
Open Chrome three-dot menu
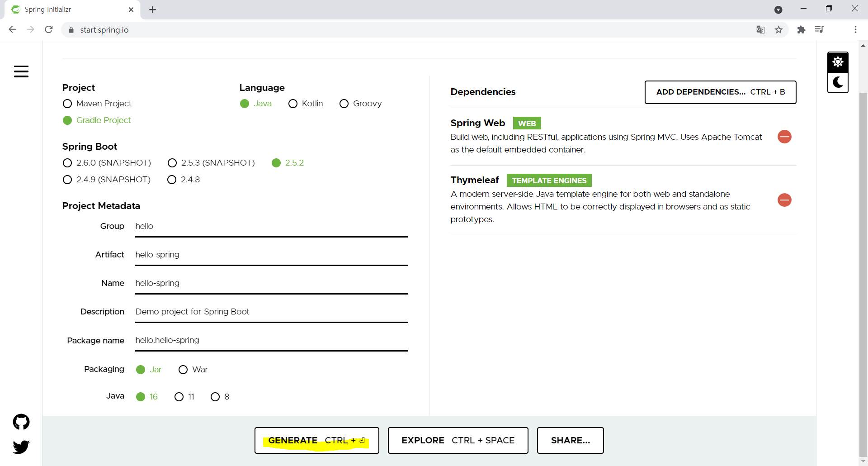tap(855, 29)
